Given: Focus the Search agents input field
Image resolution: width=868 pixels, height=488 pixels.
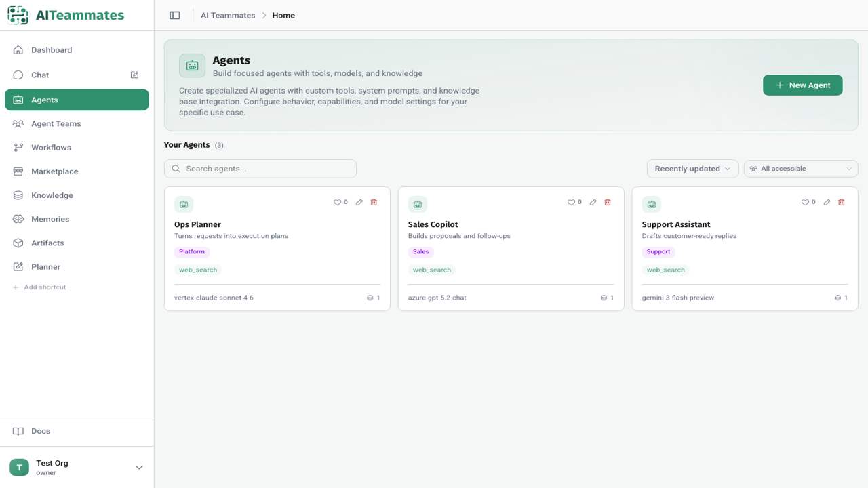Looking at the screenshot, I should pyautogui.click(x=260, y=169).
